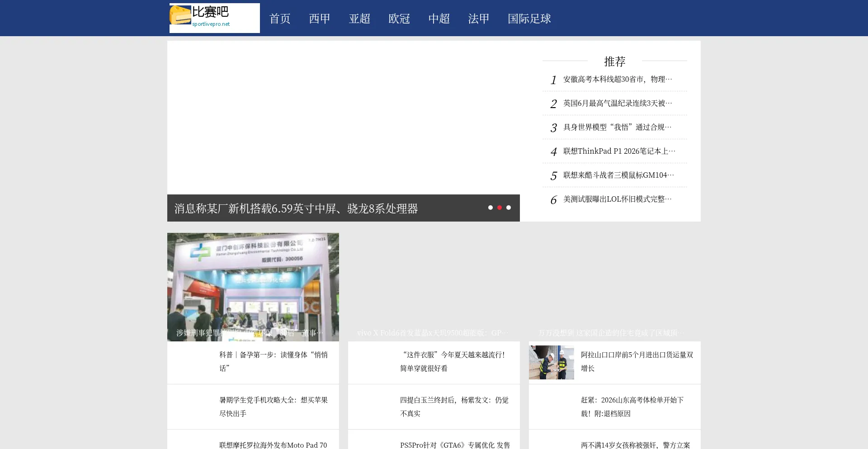Open article 科普｜备孕第一步
Screen dimensions: 868x449
[x=274, y=361]
